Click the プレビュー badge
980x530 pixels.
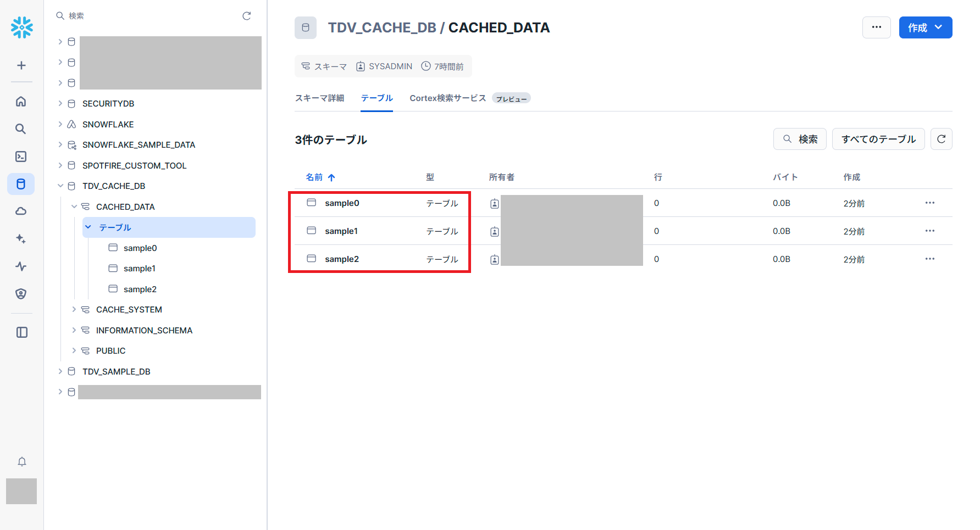[511, 99]
